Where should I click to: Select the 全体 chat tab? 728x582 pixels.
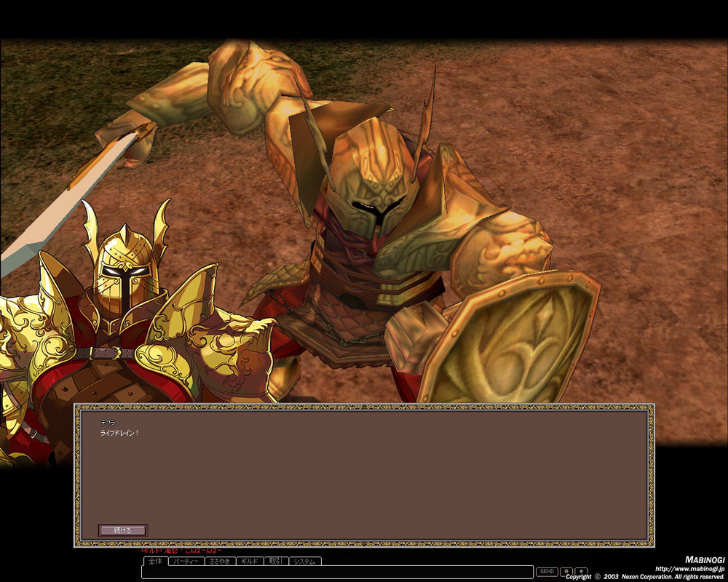pos(155,561)
